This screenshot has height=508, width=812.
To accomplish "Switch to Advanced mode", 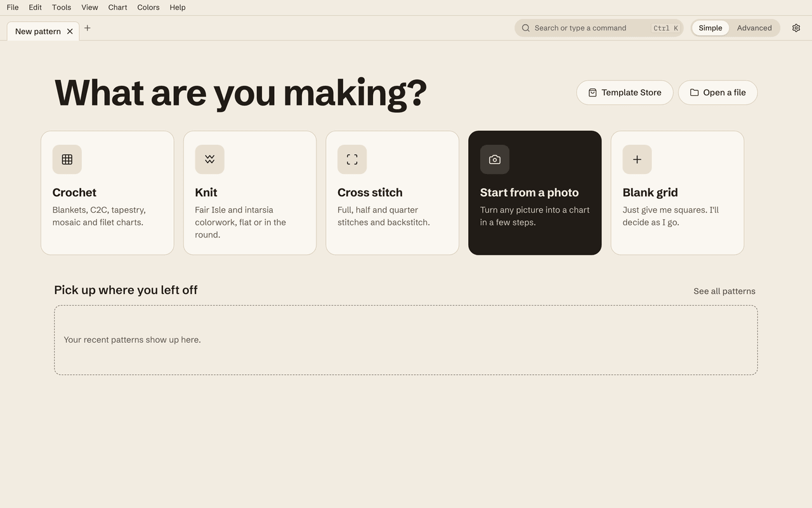I will [x=754, y=28].
